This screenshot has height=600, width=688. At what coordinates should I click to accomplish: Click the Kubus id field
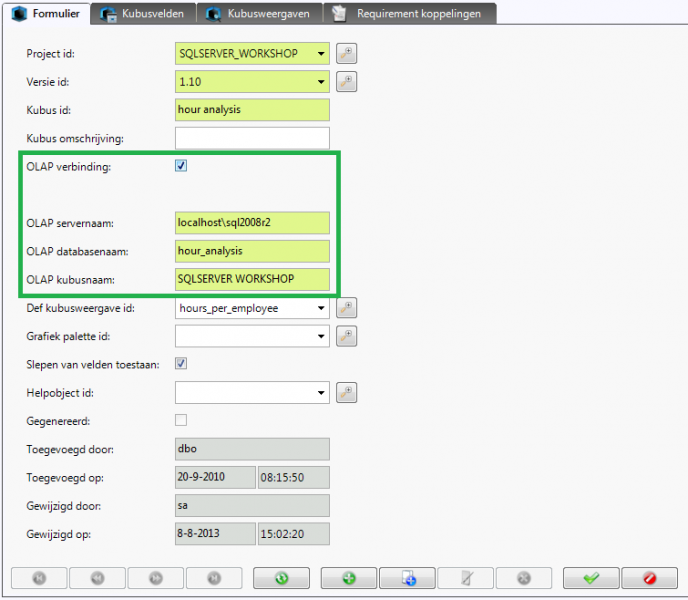(252, 110)
